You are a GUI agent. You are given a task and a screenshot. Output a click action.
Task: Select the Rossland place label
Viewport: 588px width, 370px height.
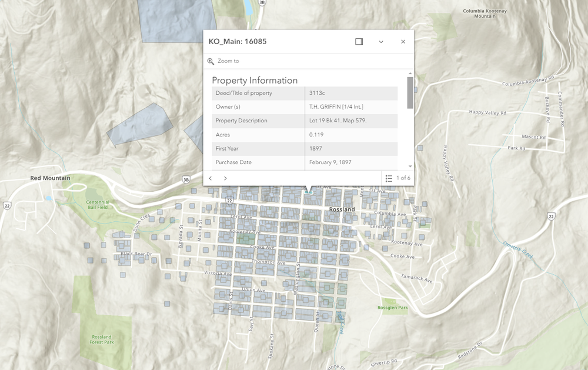pos(342,208)
